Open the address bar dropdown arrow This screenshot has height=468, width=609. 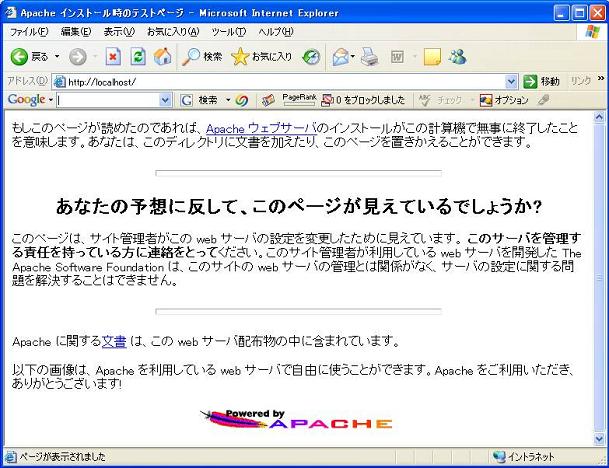[511, 82]
